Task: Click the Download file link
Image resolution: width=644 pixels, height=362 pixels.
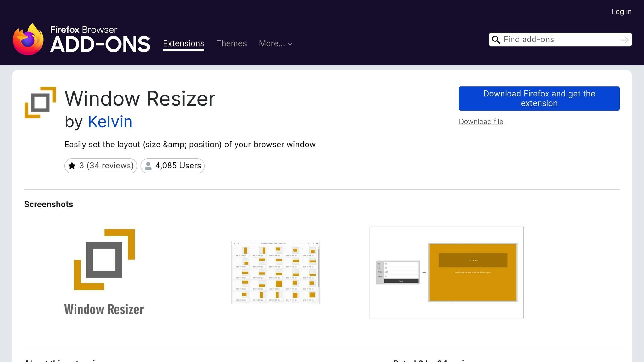Action: tap(480, 122)
